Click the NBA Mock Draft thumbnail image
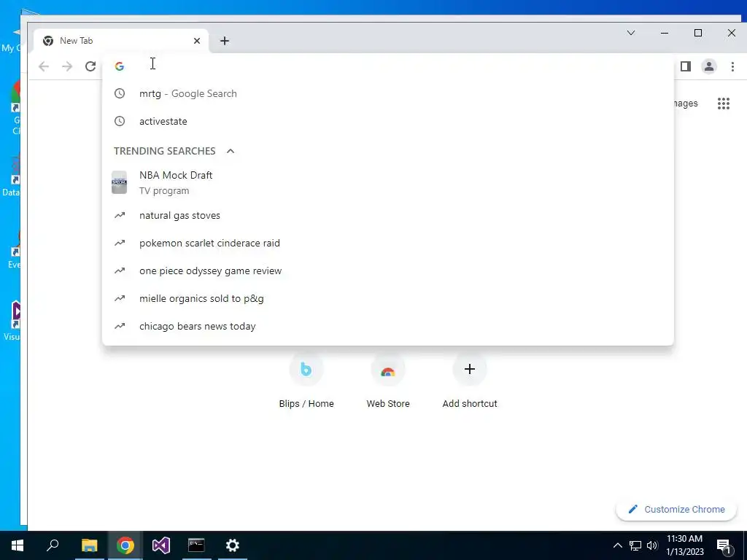 (119, 183)
